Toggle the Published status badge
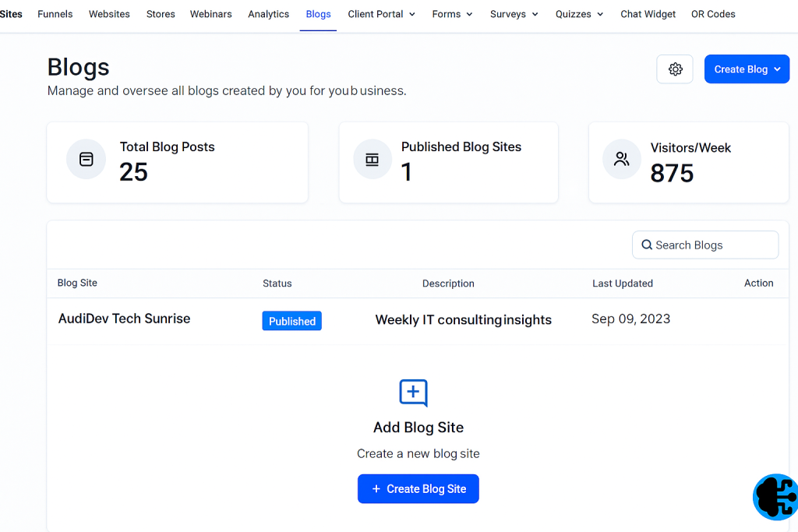 [x=291, y=320]
